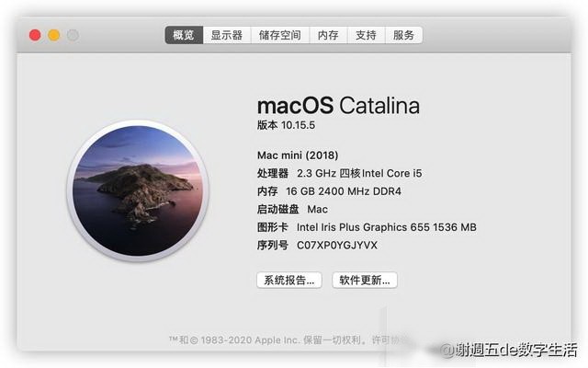The width and height of the screenshot is (588, 368).
Task: Select the serial number C07XP0YGJYVX
Action: (337, 246)
